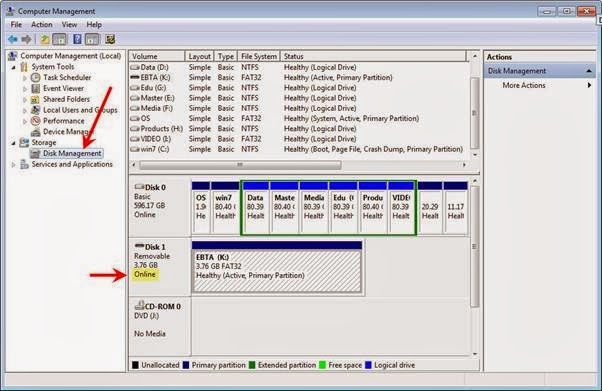602x391 pixels.
Task: Click the Unallocated legend color swatch
Action: pyautogui.click(x=135, y=365)
